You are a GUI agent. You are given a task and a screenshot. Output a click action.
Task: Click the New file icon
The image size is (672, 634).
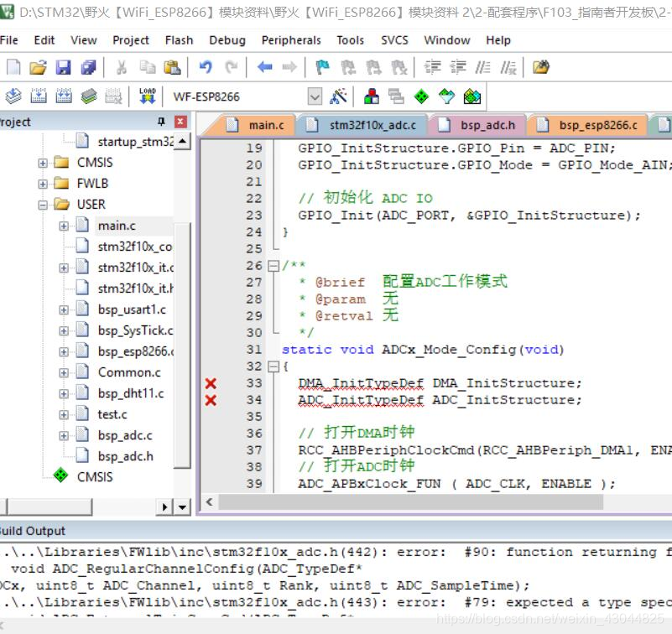[13, 67]
